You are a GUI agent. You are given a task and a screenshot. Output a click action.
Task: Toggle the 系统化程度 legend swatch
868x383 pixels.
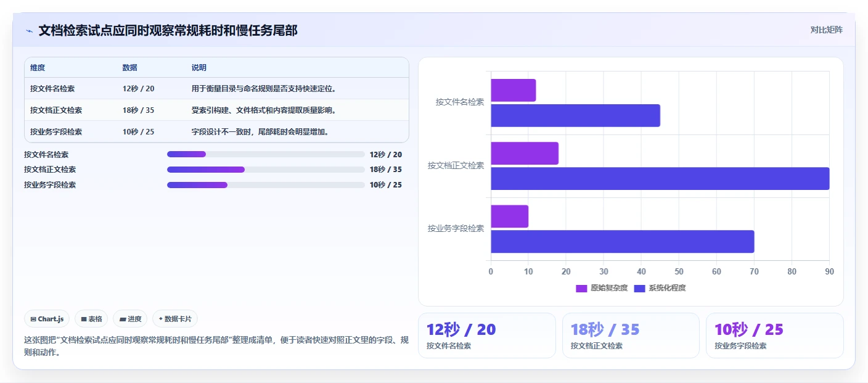pos(639,288)
